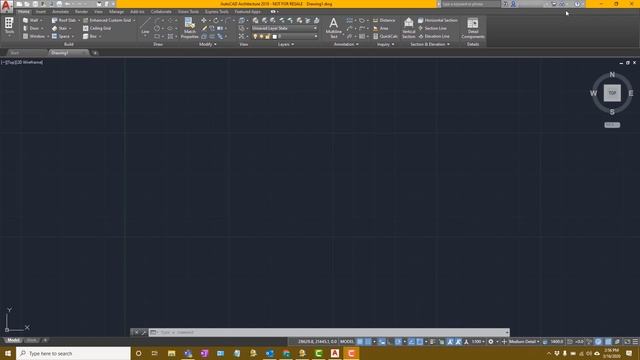Image resolution: width=640 pixels, height=360 pixels.
Task: Select the Window tool
Action: tap(35, 36)
